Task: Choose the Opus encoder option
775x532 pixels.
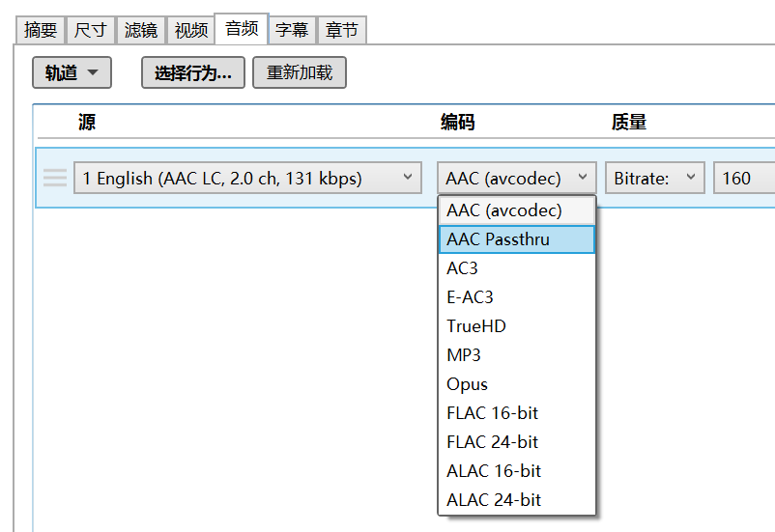Action: [516, 384]
